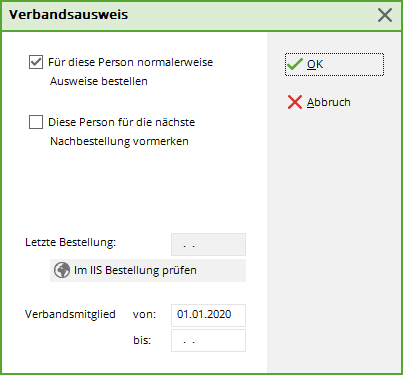Open 'Im IIS Bestellung prüfen'
The width and height of the screenshot is (403, 375).
click(148, 270)
